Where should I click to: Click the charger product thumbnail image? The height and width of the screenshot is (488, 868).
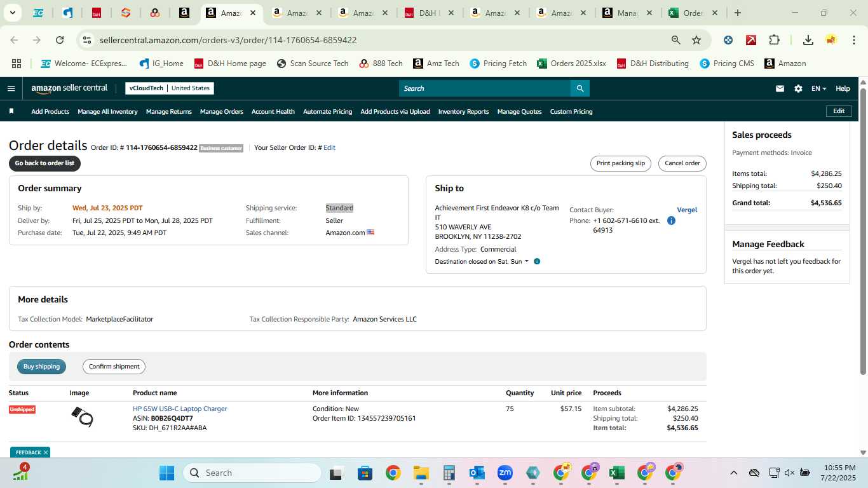pos(82,417)
